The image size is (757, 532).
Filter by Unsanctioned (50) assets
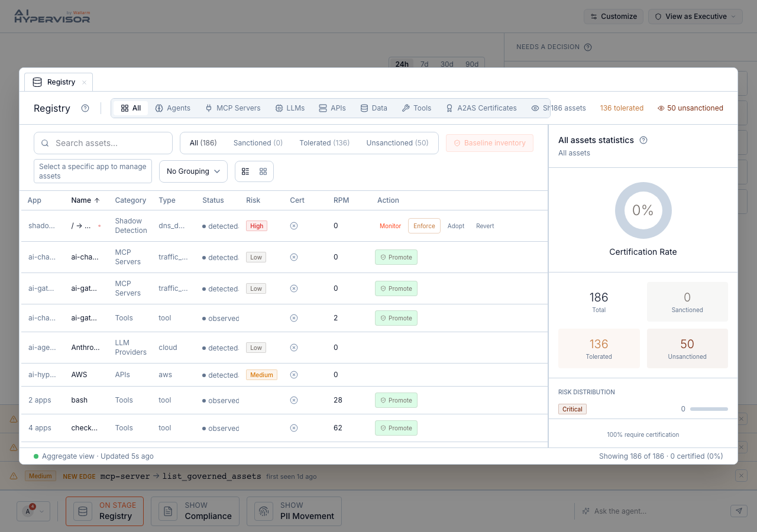(x=397, y=143)
